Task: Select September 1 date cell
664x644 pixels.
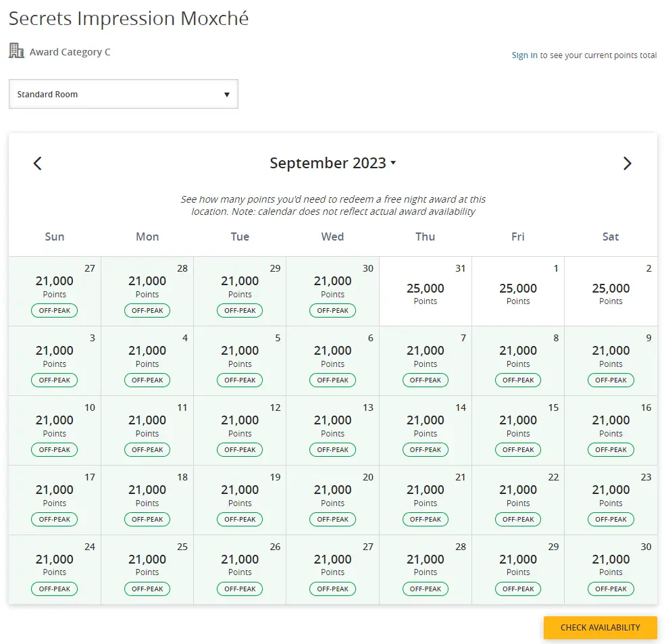Action: 517,291
